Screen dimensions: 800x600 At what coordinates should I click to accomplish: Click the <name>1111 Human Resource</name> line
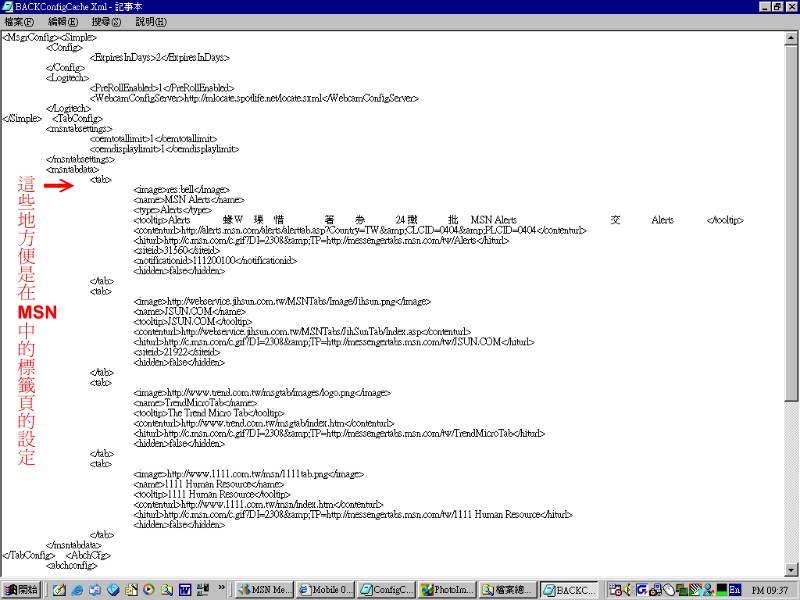tap(209, 484)
